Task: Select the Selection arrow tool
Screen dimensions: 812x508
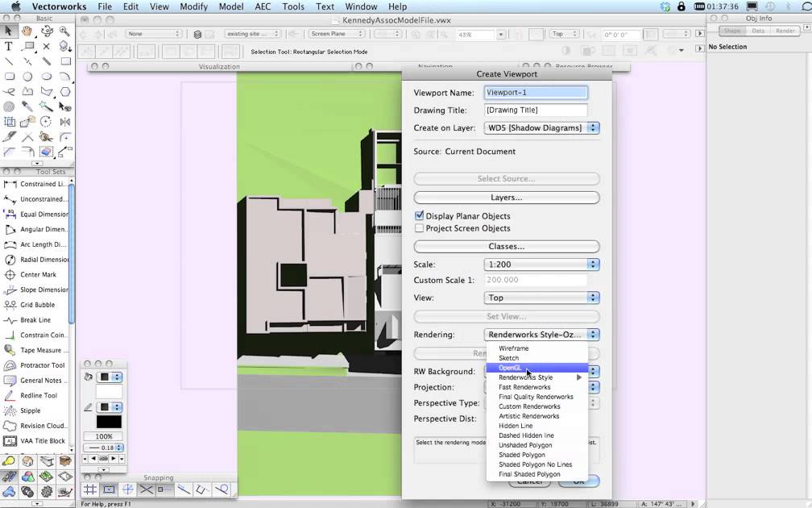Action: pyautogui.click(x=8, y=31)
